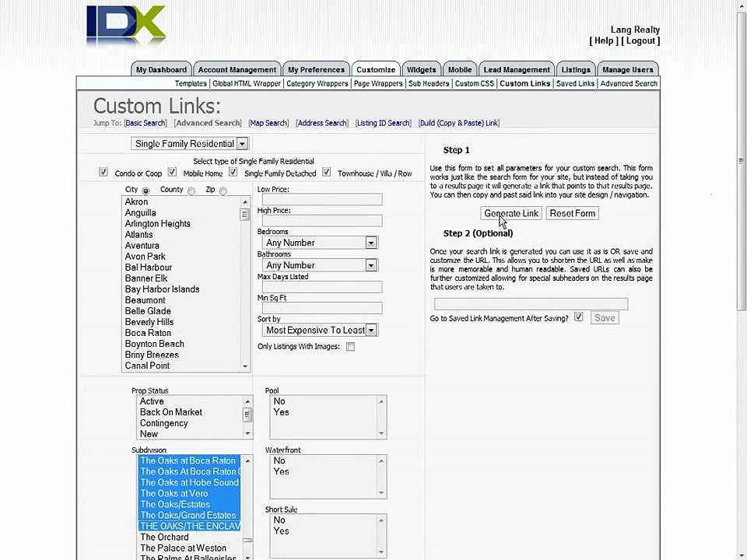Select Boca Raton in city list
Screen dimensions: 747x560
coord(148,333)
